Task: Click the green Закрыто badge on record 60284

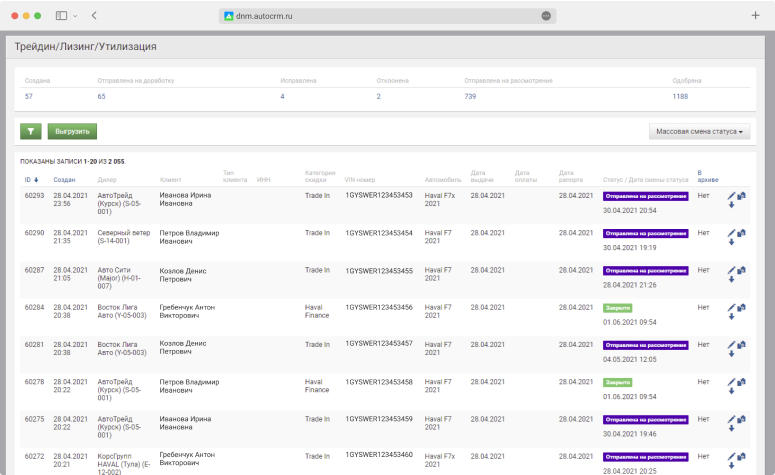Action: pyautogui.click(x=618, y=308)
